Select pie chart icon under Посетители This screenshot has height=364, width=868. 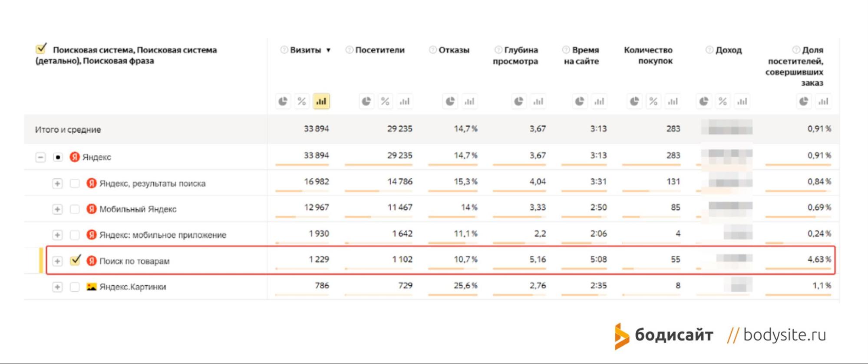pyautogui.click(x=366, y=102)
